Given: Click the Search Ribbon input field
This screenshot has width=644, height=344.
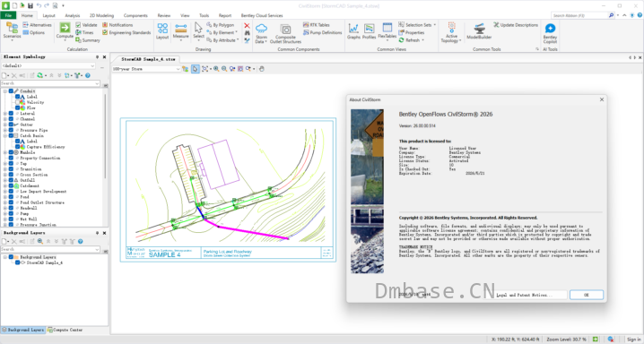Looking at the screenshot, I should click(x=579, y=15).
